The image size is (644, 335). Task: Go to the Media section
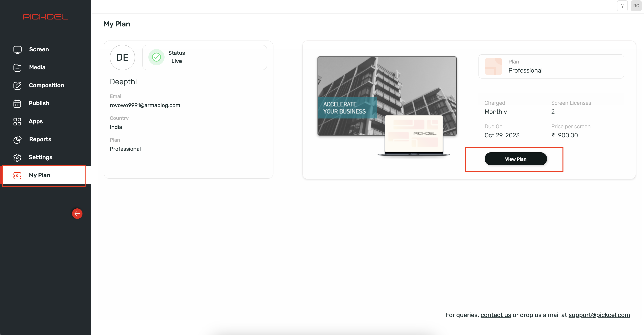point(46,68)
